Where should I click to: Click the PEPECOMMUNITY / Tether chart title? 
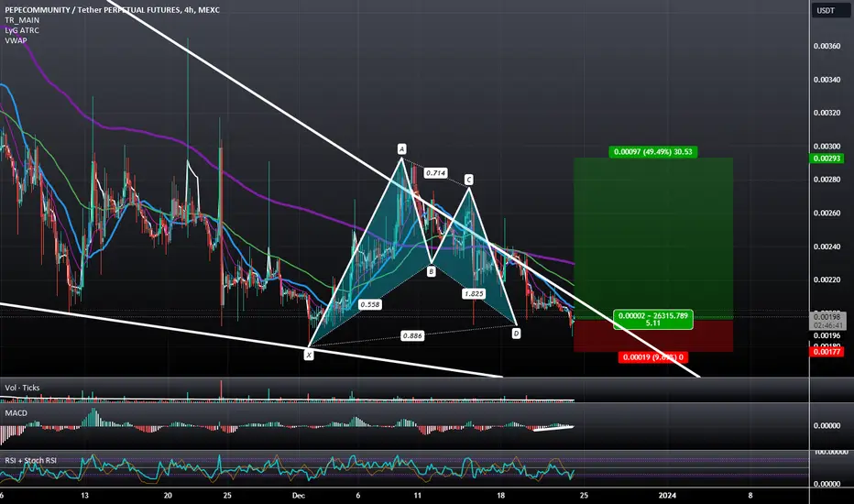112,10
